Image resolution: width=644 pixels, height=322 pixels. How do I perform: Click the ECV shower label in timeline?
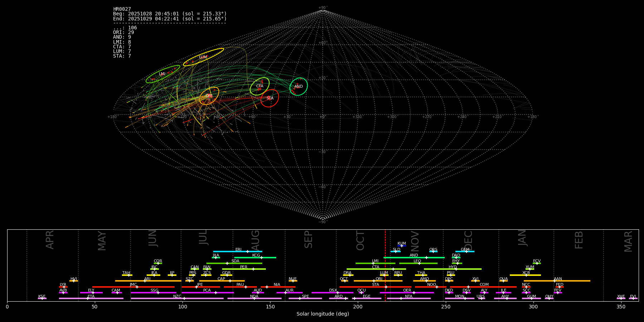537,261
